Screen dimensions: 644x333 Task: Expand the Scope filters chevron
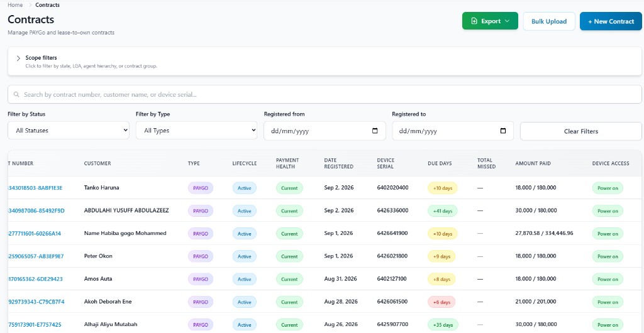18,58
